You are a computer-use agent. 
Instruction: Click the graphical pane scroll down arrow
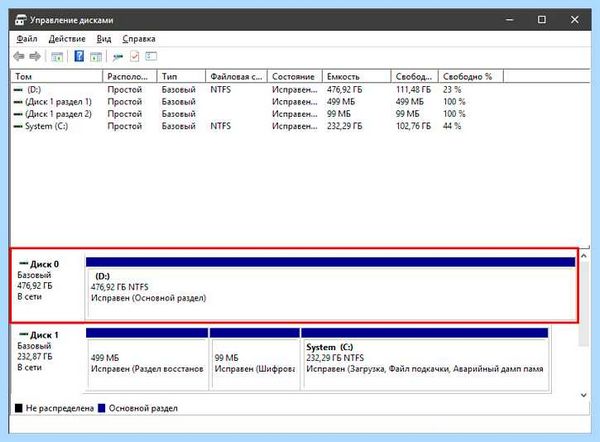click(584, 395)
